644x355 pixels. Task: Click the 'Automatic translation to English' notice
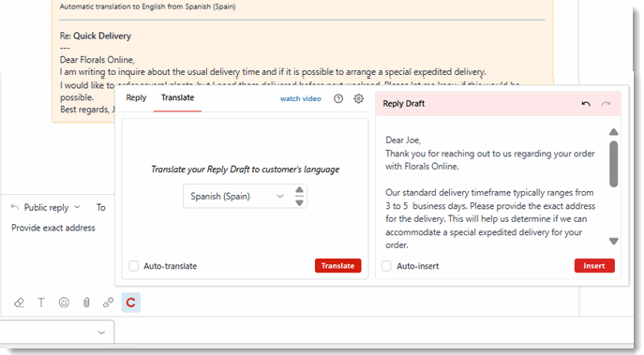click(x=147, y=7)
